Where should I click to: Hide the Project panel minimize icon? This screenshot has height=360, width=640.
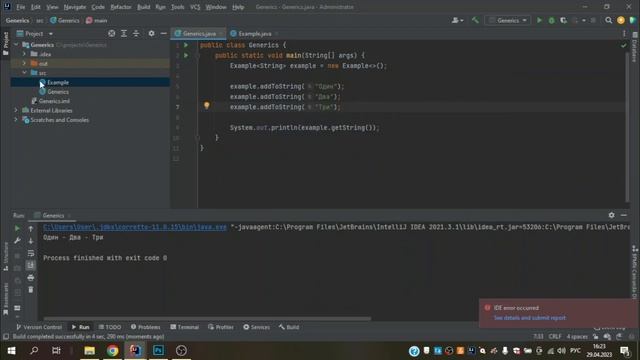[x=163, y=33]
